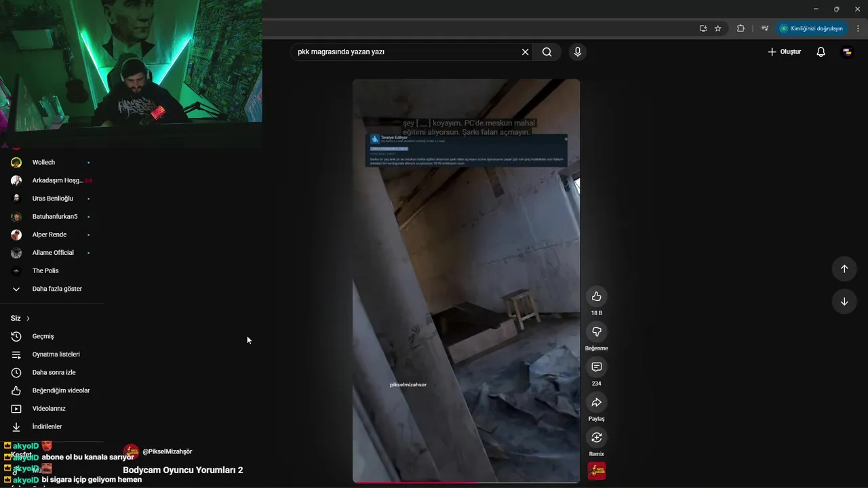
Task: Click the Shorts video progress bar
Action: [466, 482]
